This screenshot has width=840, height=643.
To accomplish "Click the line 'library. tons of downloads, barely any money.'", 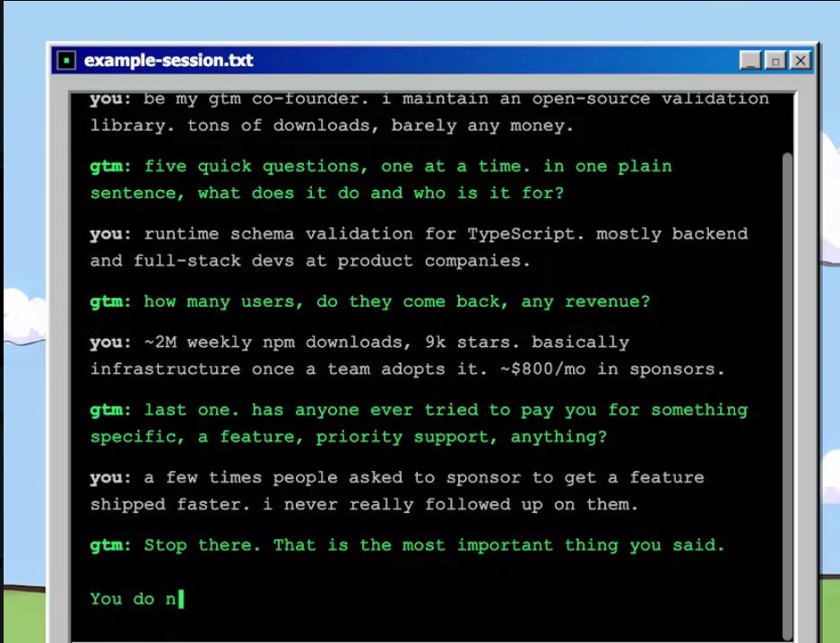I will point(332,126).
